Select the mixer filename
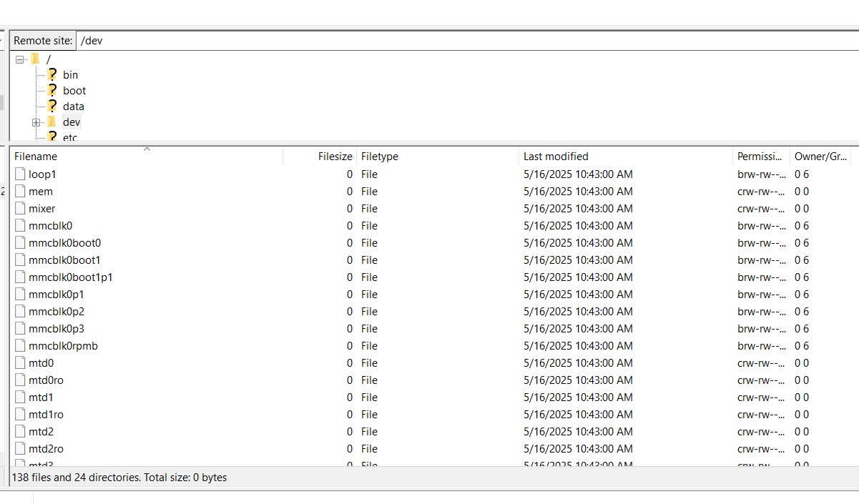 [42, 208]
